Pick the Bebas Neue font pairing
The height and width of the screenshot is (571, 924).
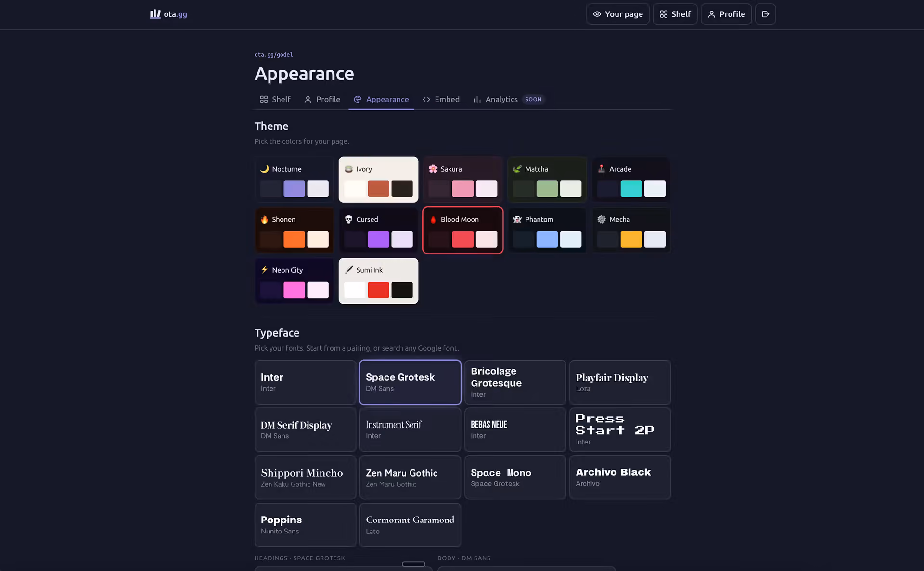[x=515, y=430]
